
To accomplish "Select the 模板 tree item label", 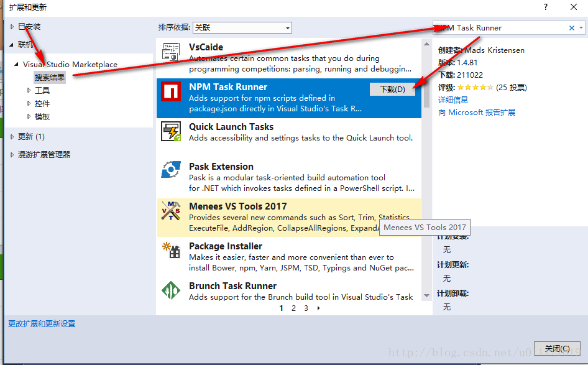I will 42,117.
